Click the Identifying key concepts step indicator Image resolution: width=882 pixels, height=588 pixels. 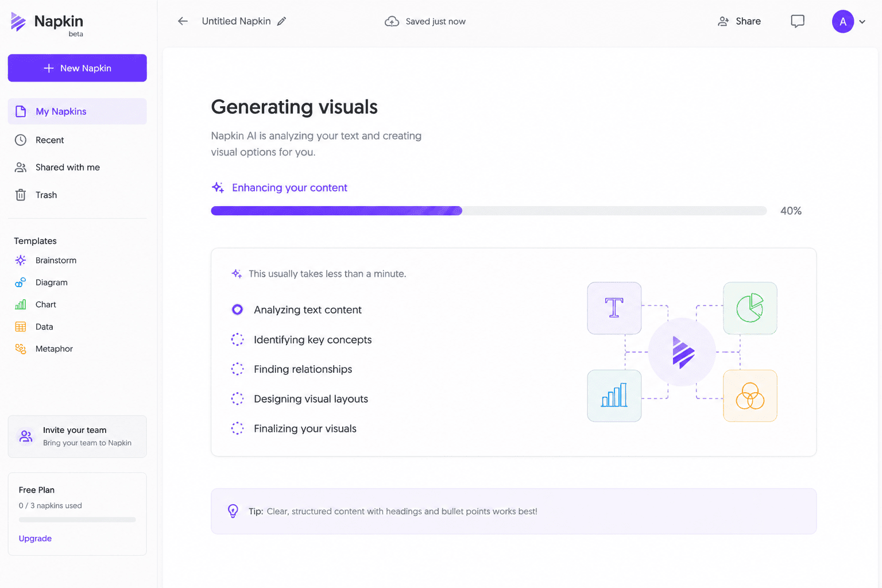tap(237, 339)
